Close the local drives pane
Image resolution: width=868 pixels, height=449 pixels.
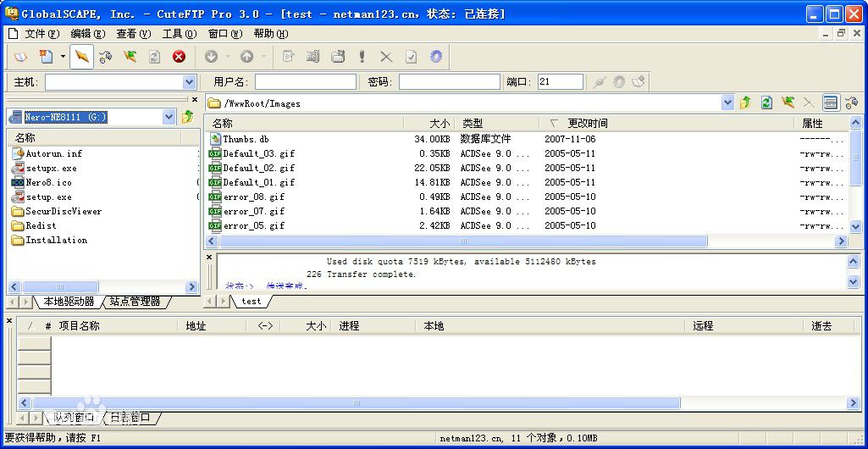(x=194, y=99)
